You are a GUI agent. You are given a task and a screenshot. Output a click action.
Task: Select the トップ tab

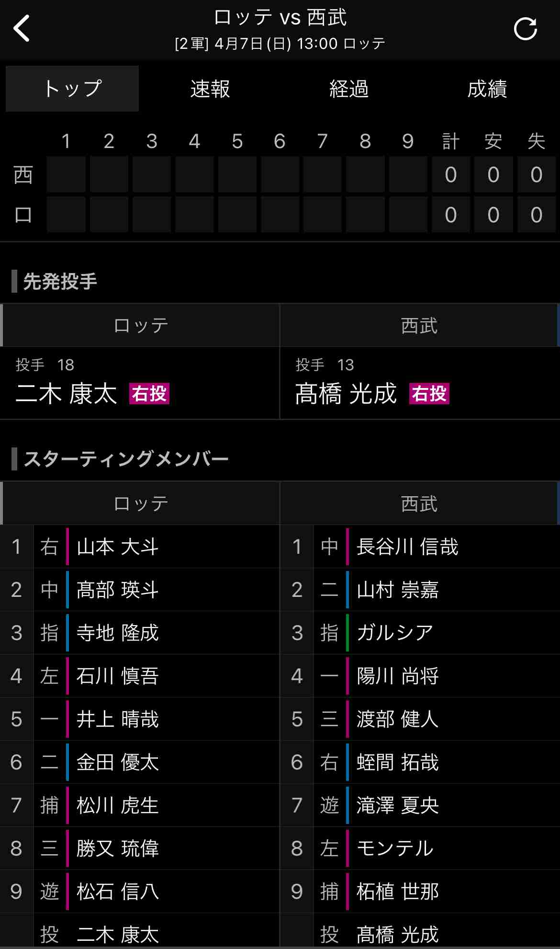72,89
